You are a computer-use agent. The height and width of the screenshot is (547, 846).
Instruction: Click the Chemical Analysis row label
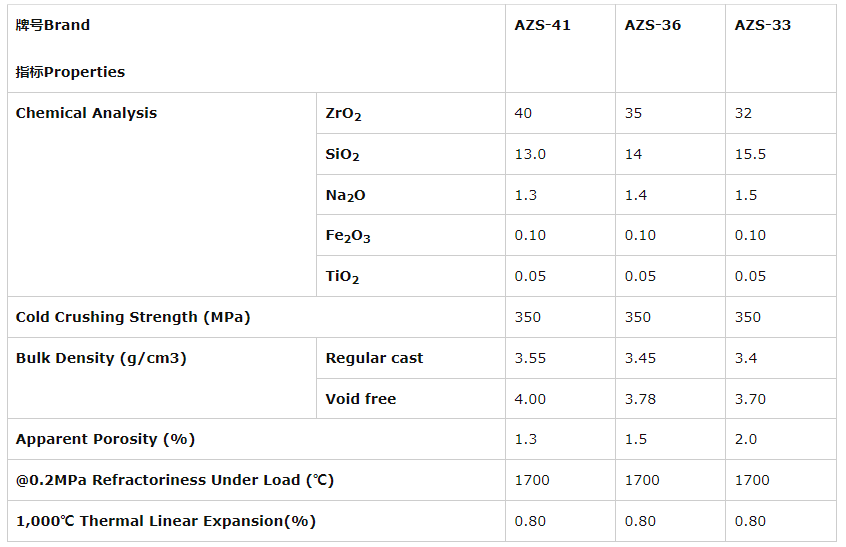86,113
